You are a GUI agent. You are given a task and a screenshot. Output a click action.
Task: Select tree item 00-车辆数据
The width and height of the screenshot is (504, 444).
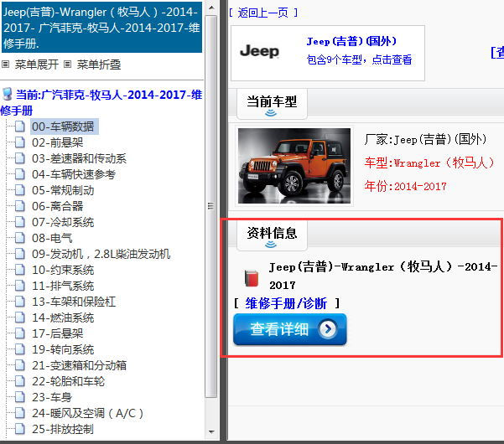[x=63, y=126]
